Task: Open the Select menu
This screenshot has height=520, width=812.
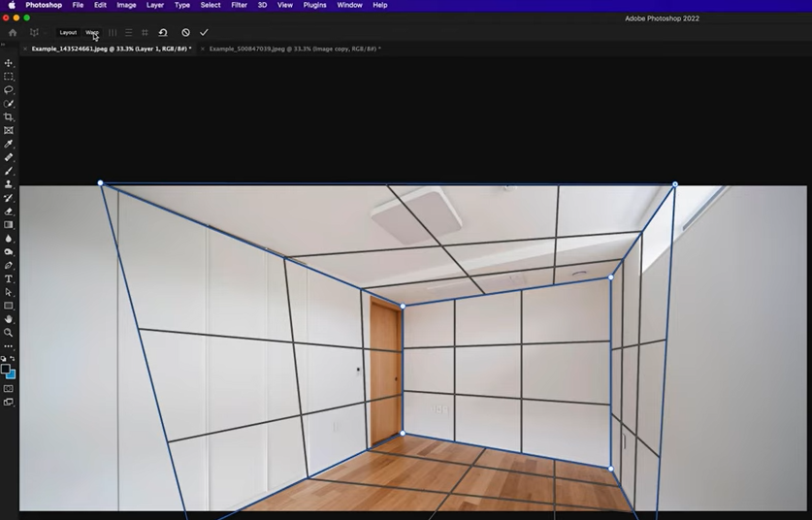Action: (211, 5)
